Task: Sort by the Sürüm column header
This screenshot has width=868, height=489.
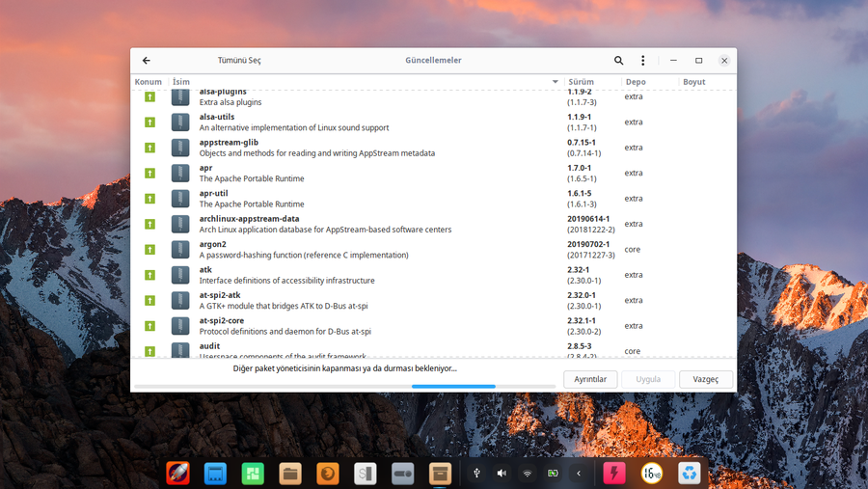Action: (x=582, y=82)
